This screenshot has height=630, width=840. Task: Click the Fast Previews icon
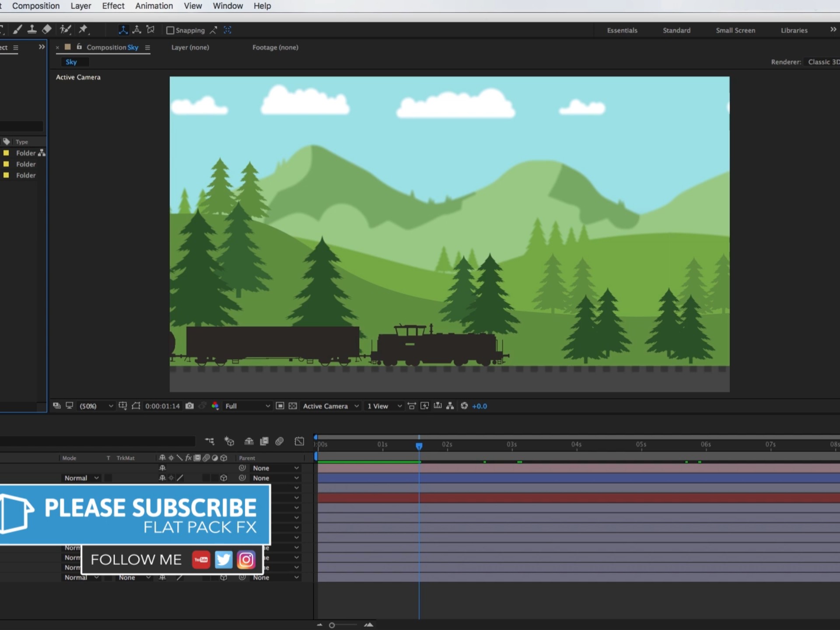425,406
